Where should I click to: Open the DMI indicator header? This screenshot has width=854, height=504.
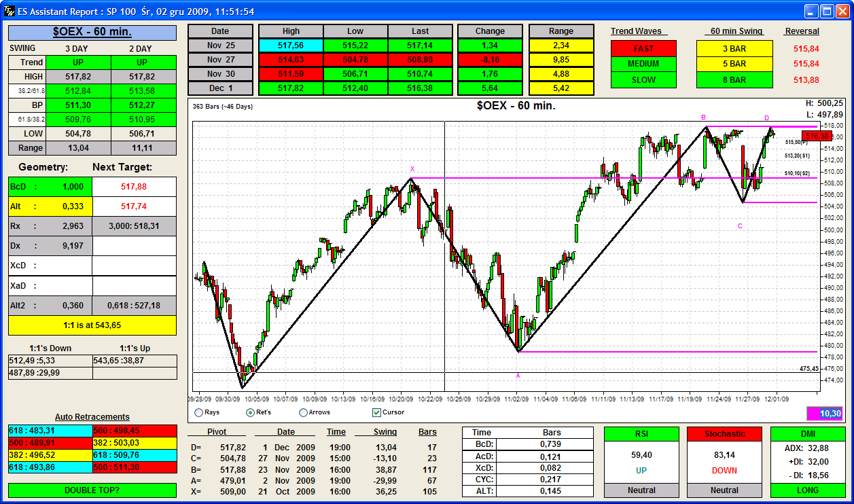[808, 434]
